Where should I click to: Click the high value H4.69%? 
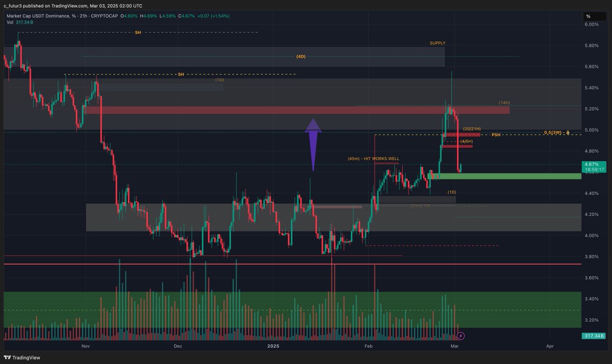[x=149, y=16]
